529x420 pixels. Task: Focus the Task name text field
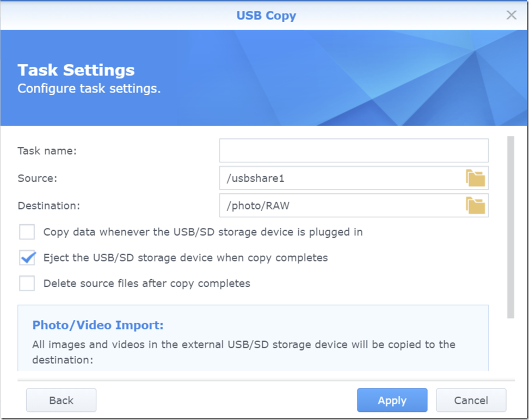[x=354, y=151]
